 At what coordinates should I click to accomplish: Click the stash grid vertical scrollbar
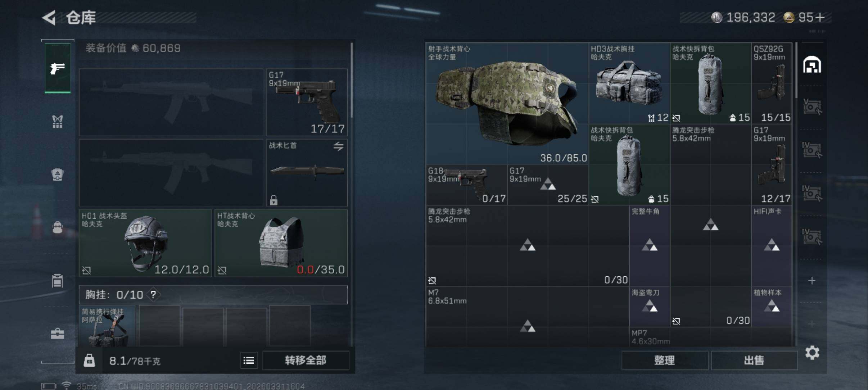tap(796, 71)
